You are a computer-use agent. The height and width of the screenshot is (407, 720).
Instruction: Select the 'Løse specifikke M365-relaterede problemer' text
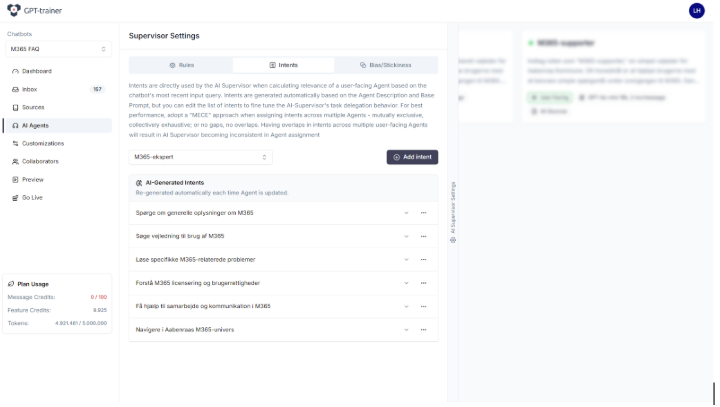click(x=195, y=260)
